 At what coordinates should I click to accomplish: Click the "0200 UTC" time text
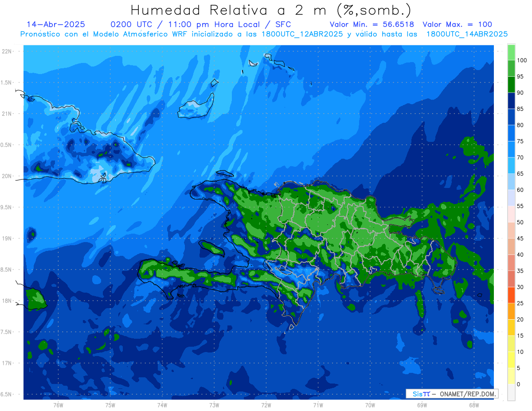tap(132, 24)
